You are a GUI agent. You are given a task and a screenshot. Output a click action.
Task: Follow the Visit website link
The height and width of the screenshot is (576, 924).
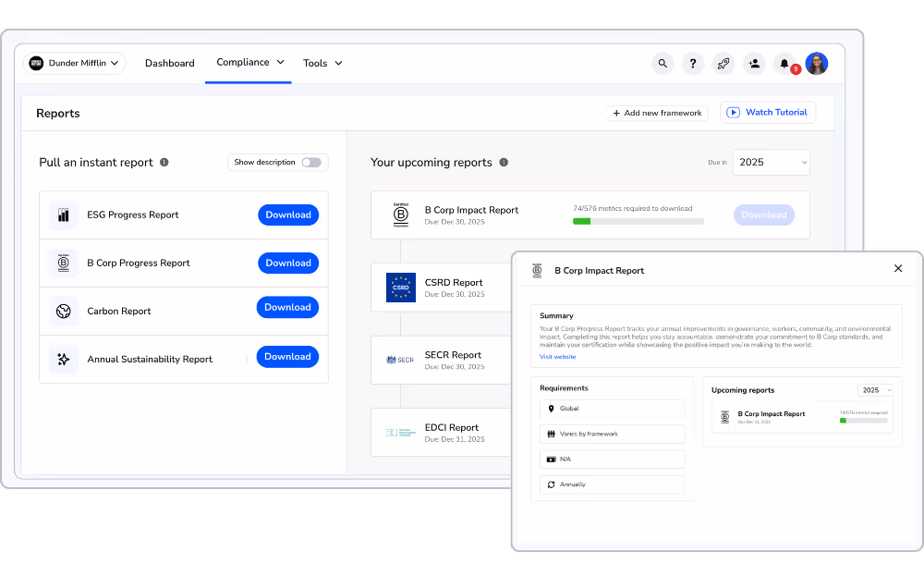click(x=557, y=357)
